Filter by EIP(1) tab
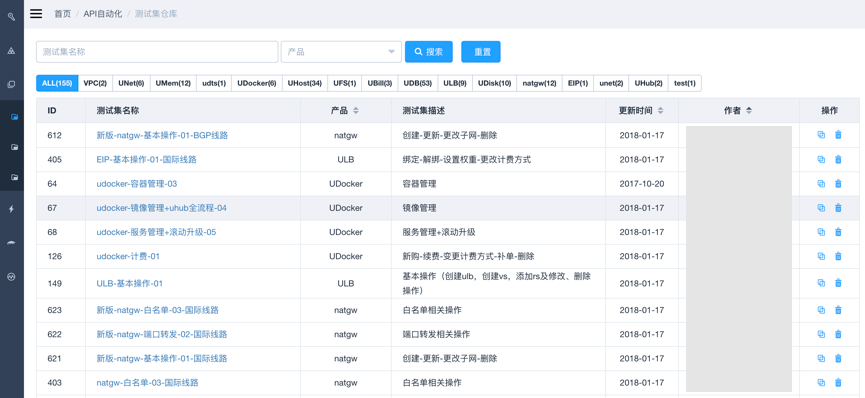The image size is (865, 398). click(x=578, y=83)
